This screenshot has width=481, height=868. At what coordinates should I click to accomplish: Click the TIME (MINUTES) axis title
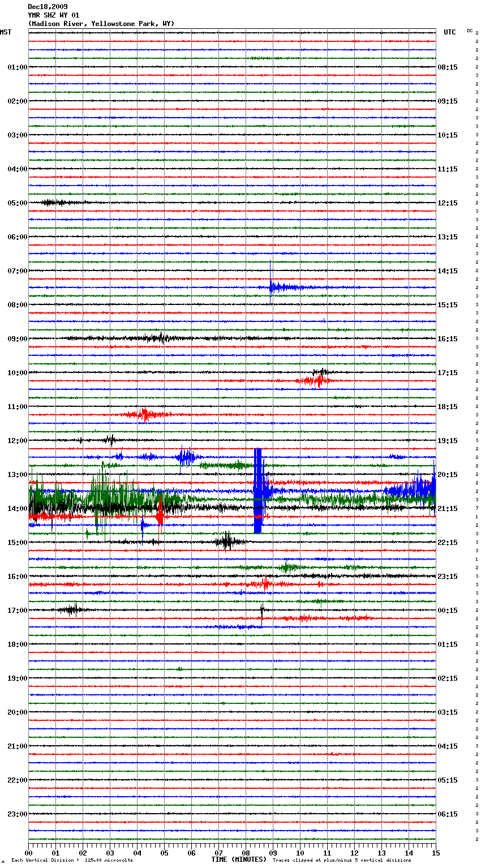(x=239, y=860)
